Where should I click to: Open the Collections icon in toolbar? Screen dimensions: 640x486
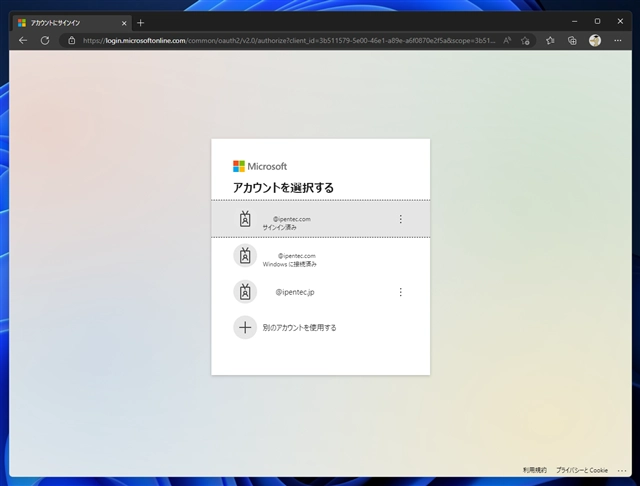tap(572, 40)
